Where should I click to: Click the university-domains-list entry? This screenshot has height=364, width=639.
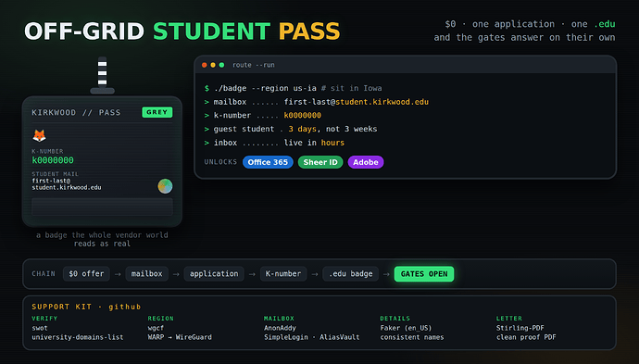pos(78,337)
